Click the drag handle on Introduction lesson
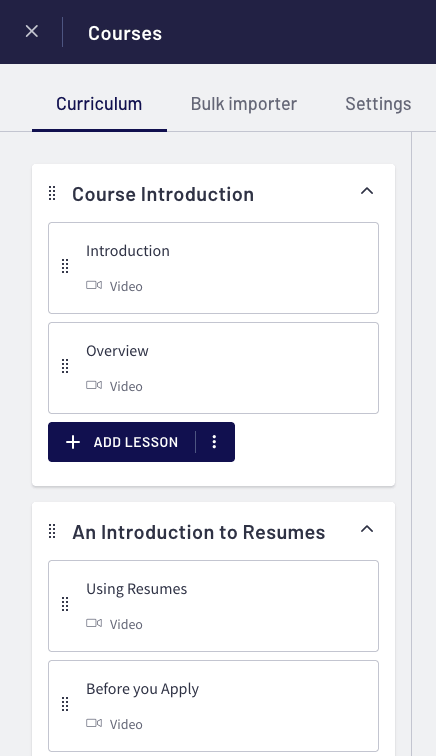The height and width of the screenshot is (756, 436). [65, 266]
